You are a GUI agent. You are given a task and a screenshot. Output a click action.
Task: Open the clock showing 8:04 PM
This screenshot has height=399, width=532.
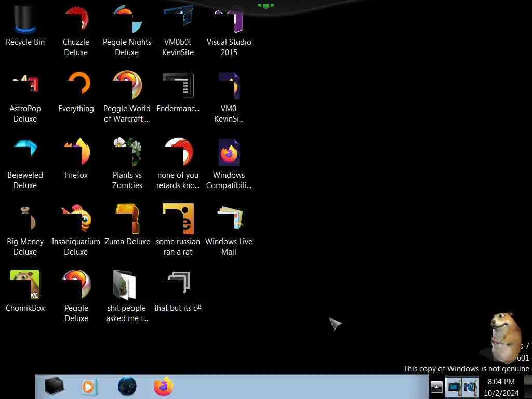(501, 387)
